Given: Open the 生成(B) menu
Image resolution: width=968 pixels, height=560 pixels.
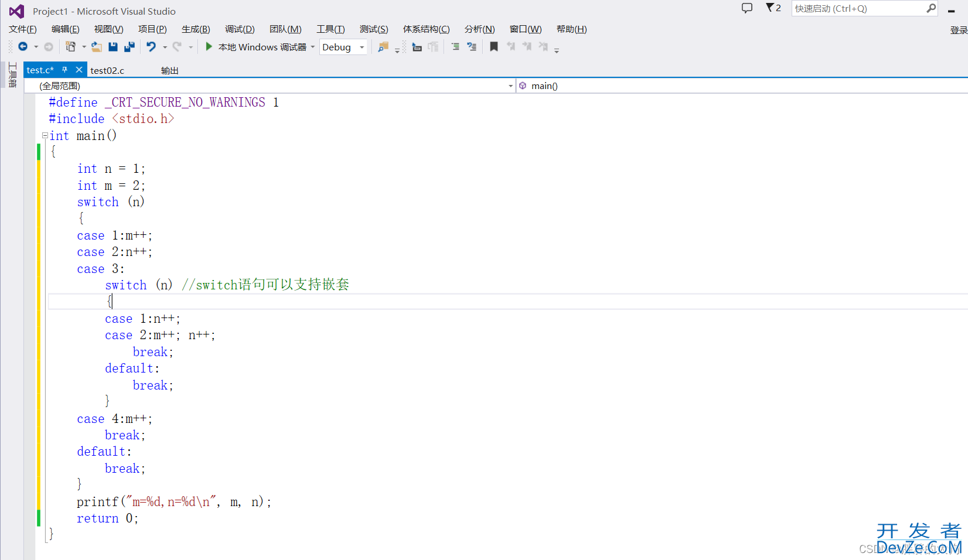Looking at the screenshot, I should (196, 29).
